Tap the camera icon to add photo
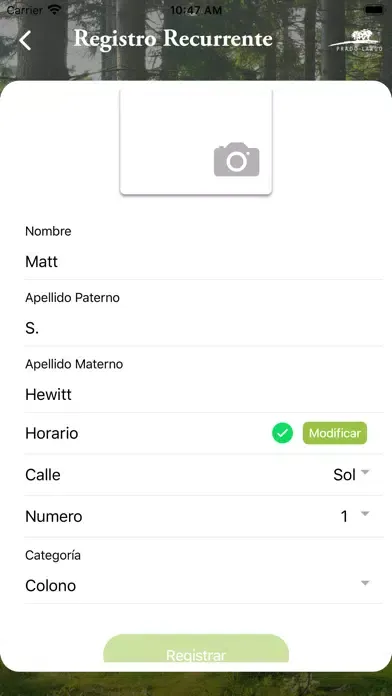392x696 pixels. [x=237, y=159]
